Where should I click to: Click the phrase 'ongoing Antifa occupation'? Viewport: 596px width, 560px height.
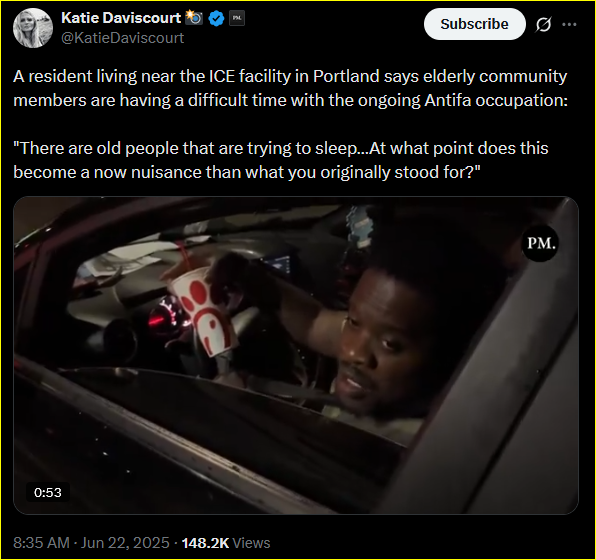(463, 100)
